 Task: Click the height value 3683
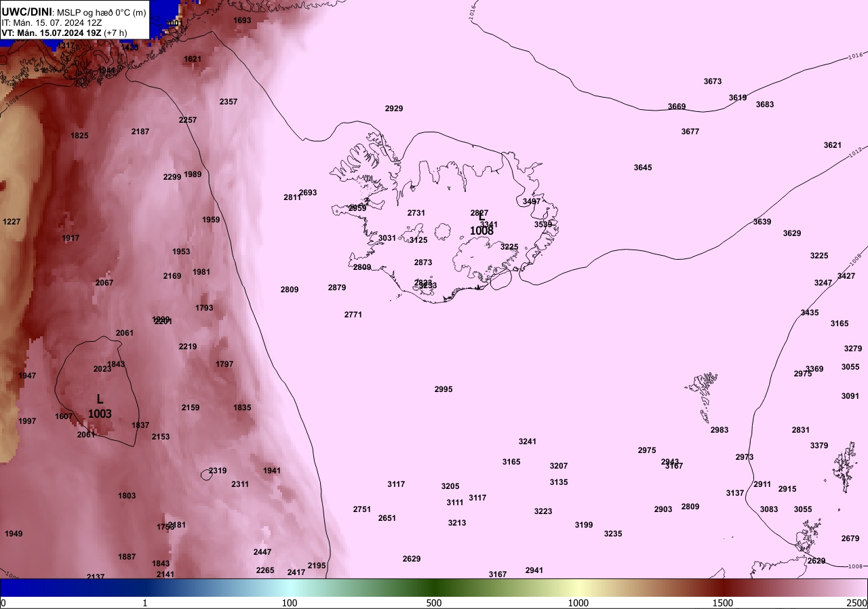pyautogui.click(x=765, y=104)
